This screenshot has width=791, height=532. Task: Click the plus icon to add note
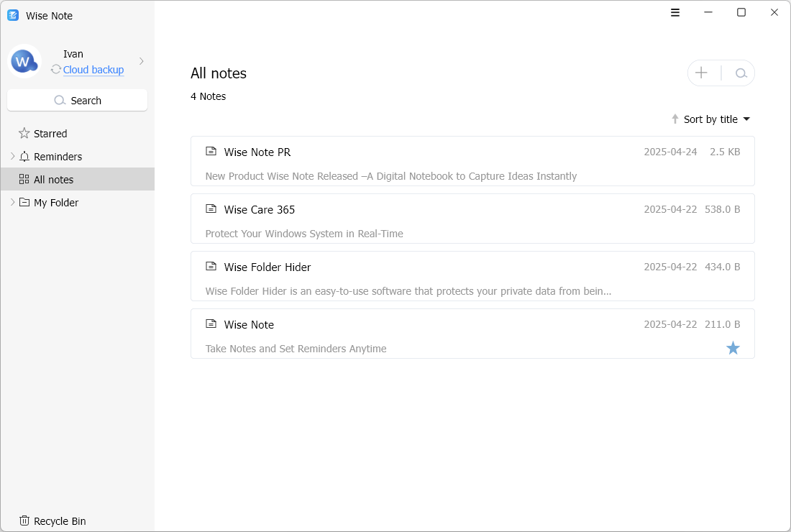pos(701,73)
